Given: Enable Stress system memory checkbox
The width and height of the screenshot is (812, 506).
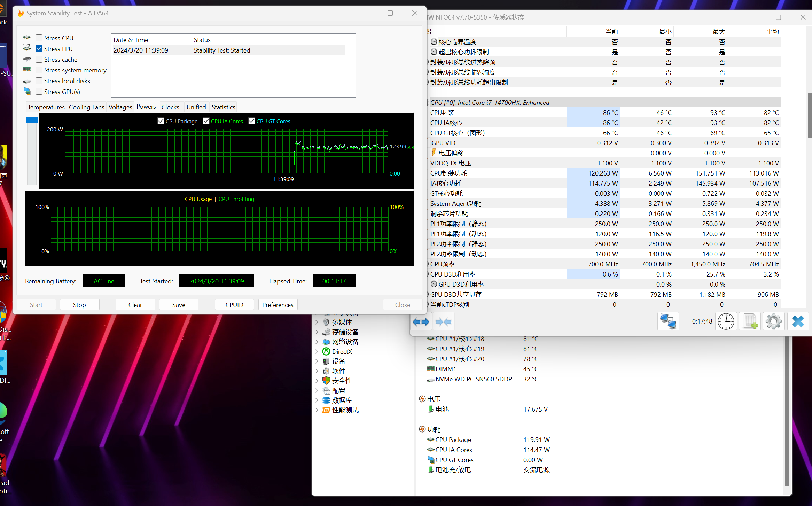Looking at the screenshot, I should [39, 70].
